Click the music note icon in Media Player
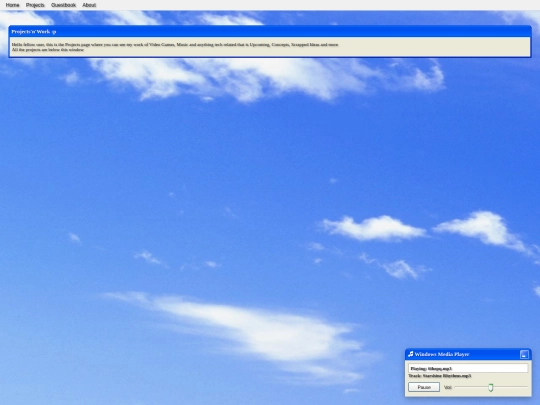 tap(411, 354)
